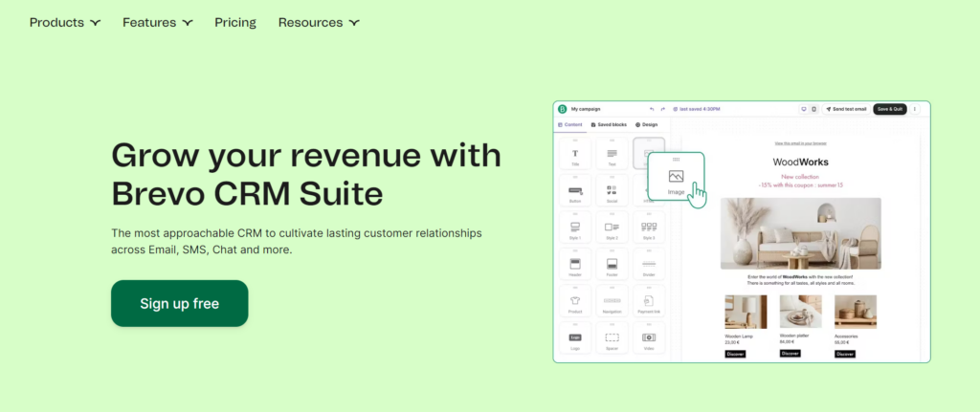Select the Logo block
This screenshot has height=412, width=980.
tap(575, 339)
